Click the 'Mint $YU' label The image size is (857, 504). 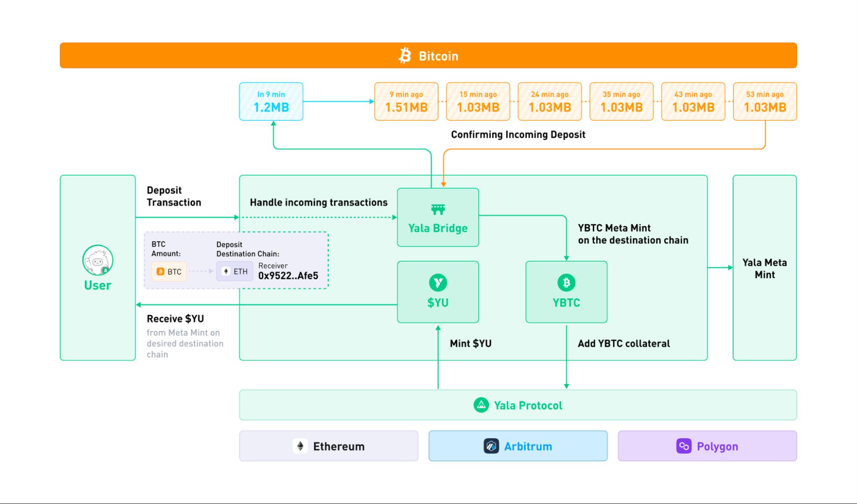pyautogui.click(x=471, y=343)
